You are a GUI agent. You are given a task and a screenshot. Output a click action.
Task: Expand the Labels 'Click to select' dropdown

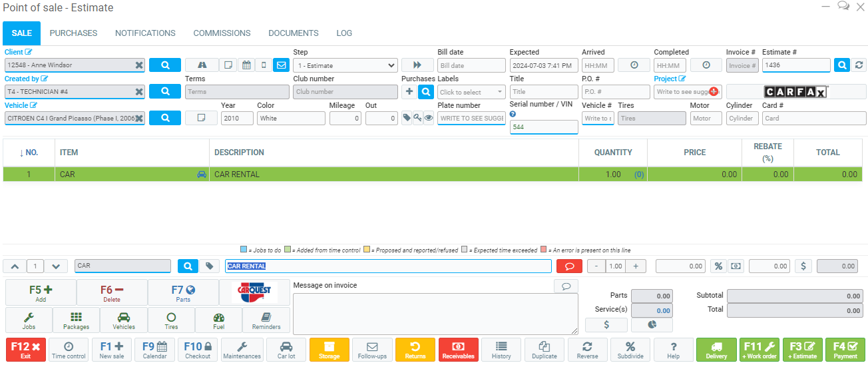pyautogui.click(x=471, y=92)
